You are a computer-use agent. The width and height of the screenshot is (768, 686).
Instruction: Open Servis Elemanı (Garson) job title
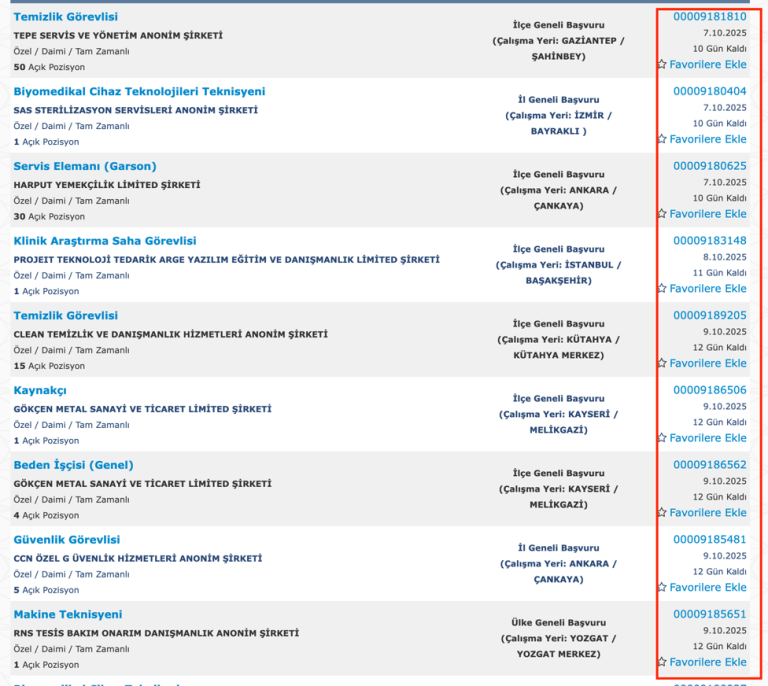click(x=85, y=166)
